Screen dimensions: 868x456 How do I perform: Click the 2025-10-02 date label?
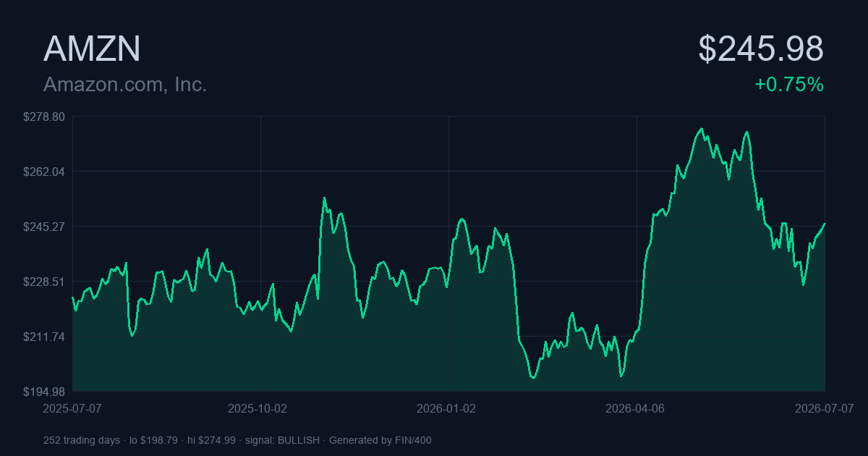point(258,408)
